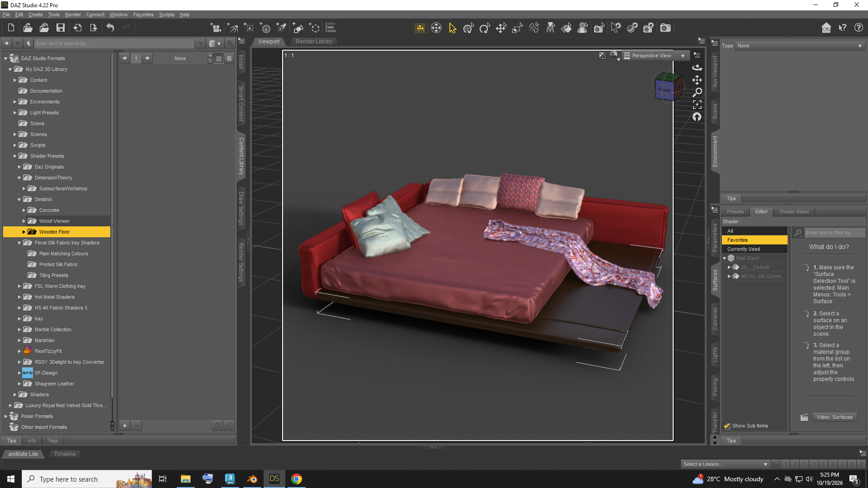Open Render Settings gear-camera icon
Image resolution: width=868 pixels, height=488 pixels.
point(649,28)
